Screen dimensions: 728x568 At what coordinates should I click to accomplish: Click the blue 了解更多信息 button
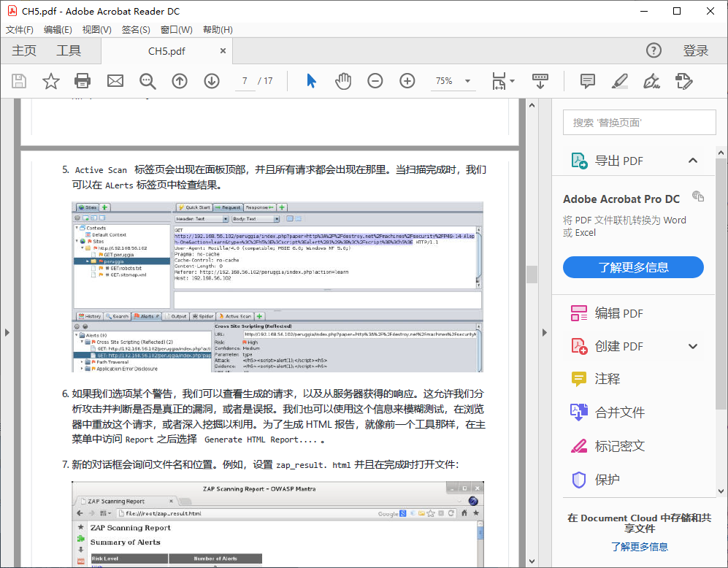tap(633, 267)
